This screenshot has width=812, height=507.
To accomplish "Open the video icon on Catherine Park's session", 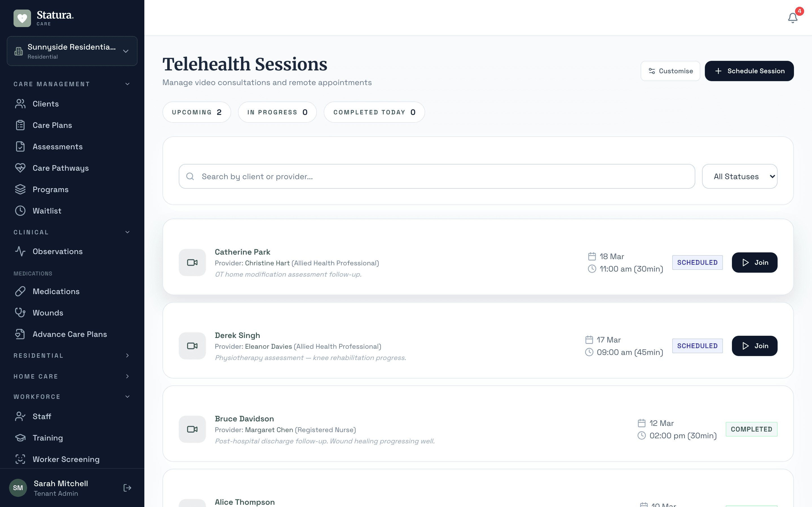I will [x=192, y=262].
